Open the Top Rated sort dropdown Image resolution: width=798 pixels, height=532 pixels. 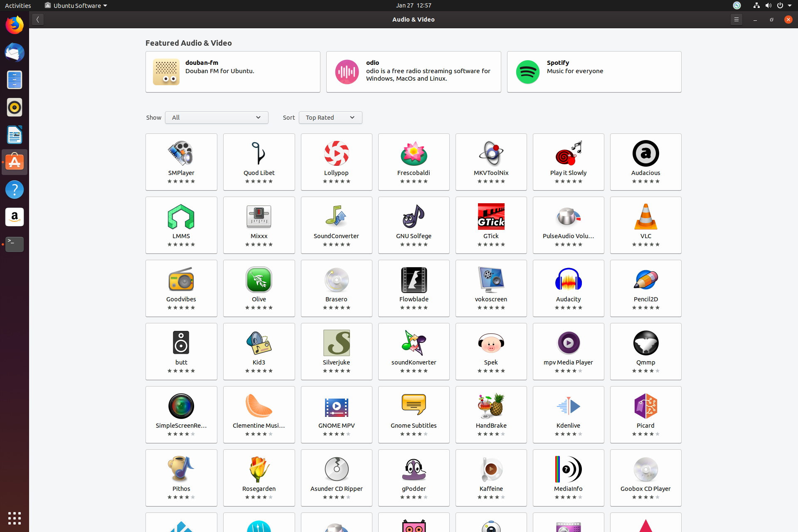click(x=330, y=118)
